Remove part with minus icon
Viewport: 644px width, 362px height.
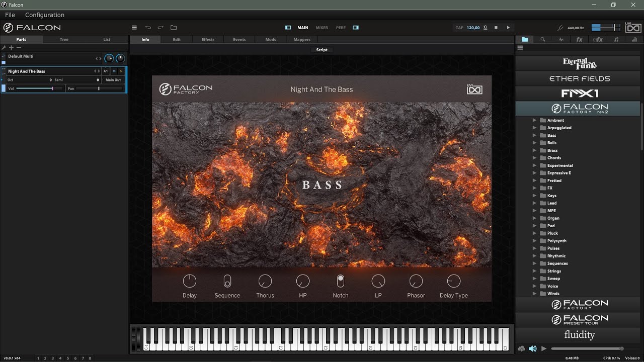point(19,48)
